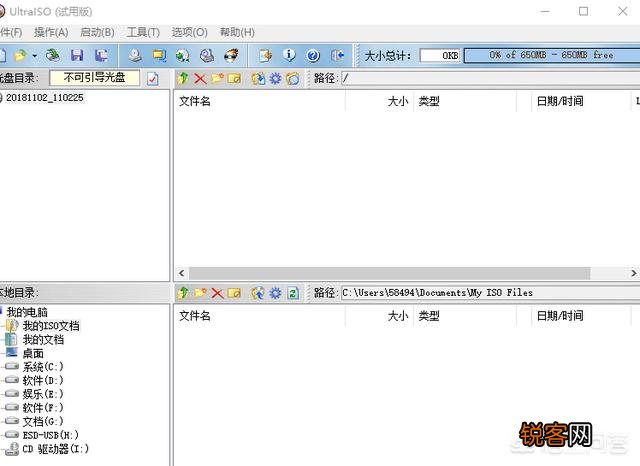Click the local path field showing My ISO Files
The height and width of the screenshot is (466, 640).
pyautogui.click(x=490, y=293)
